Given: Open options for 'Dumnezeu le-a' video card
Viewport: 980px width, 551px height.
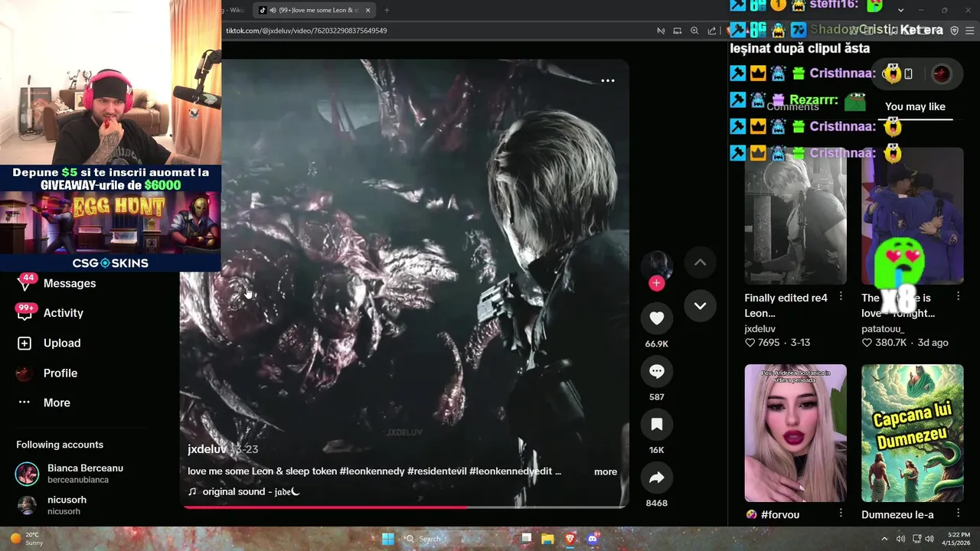Looking at the screenshot, I should 958,514.
